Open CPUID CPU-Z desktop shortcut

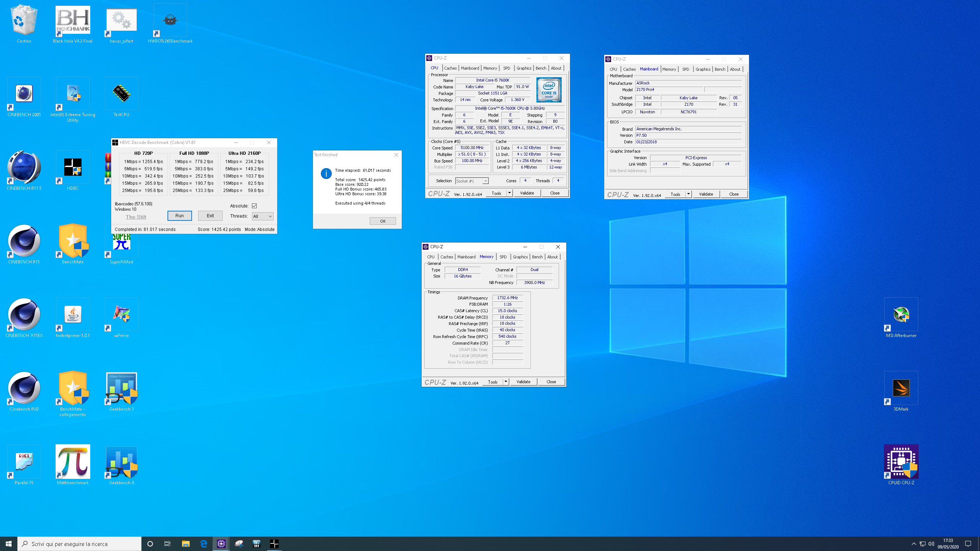[x=901, y=465]
